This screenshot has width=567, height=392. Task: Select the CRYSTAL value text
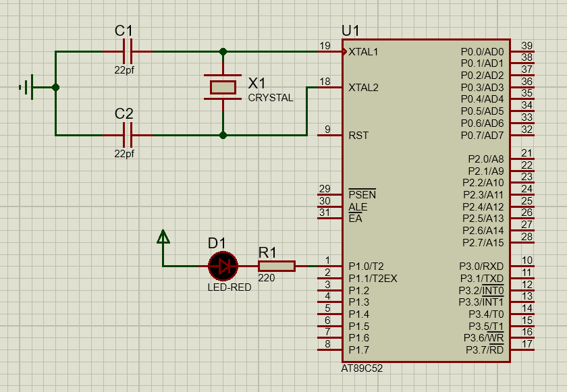(x=271, y=98)
